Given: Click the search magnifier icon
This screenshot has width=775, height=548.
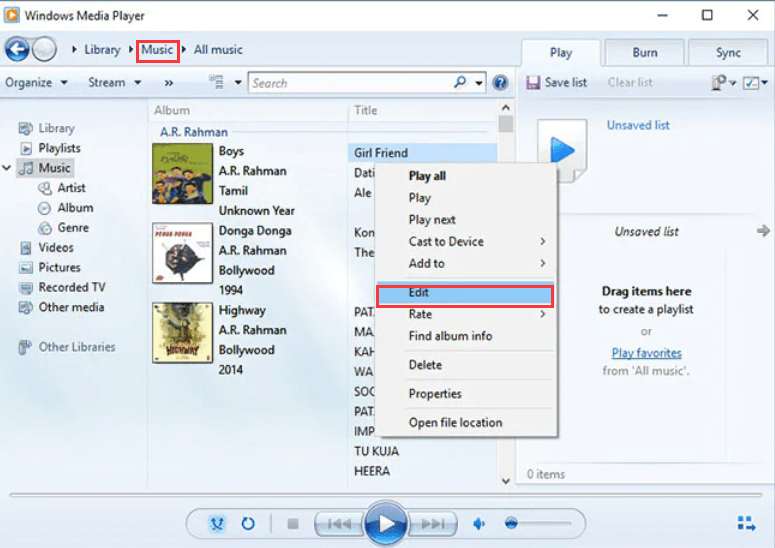Looking at the screenshot, I should (460, 82).
